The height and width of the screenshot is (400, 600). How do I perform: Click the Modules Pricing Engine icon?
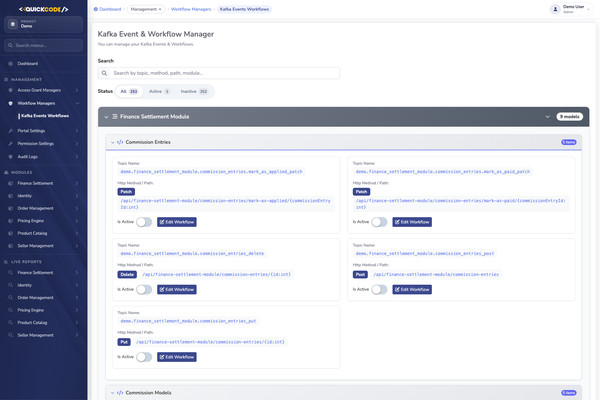click(x=10, y=221)
